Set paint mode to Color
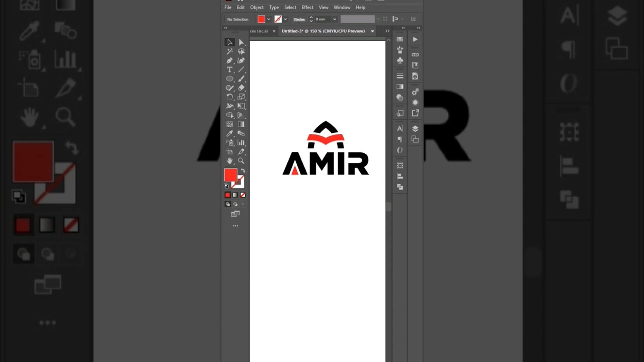This screenshot has height=362, width=644. pyautogui.click(x=227, y=195)
